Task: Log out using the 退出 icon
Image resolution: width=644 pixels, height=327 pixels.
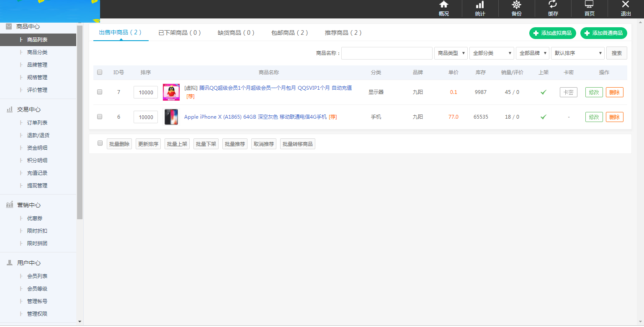Action: [625, 8]
